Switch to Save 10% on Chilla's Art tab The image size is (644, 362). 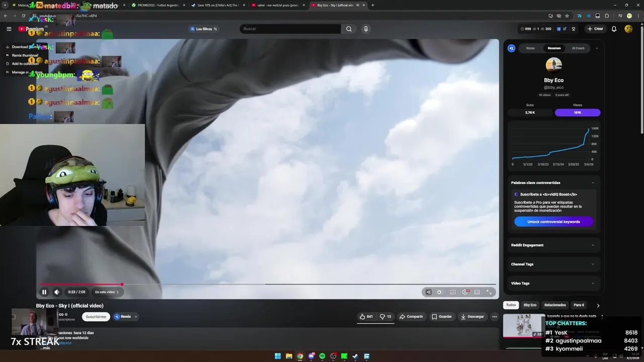[x=218, y=5]
